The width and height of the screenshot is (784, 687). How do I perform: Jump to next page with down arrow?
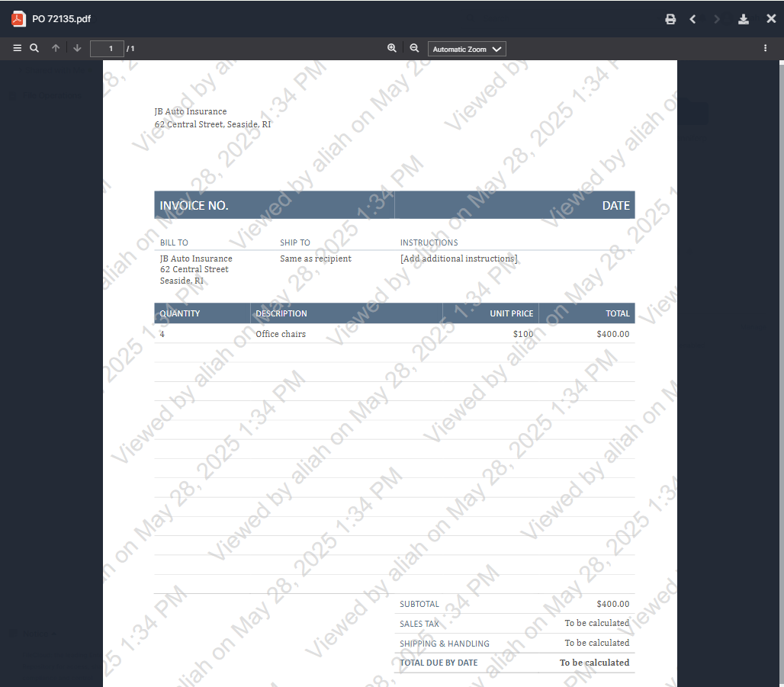click(x=77, y=48)
